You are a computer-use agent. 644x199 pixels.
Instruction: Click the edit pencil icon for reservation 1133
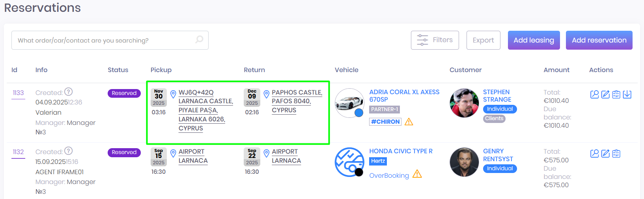click(x=605, y=94)
